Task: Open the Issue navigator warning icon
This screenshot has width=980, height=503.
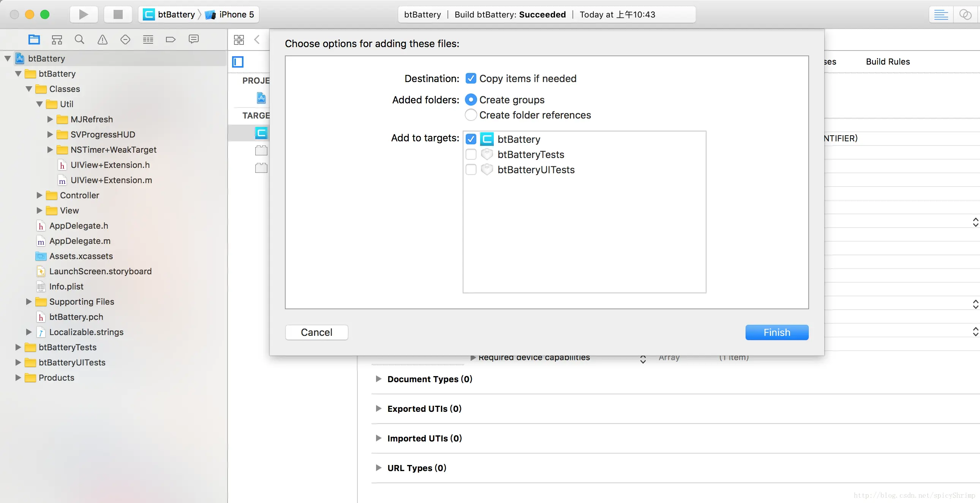Action: tap(102, 39)
